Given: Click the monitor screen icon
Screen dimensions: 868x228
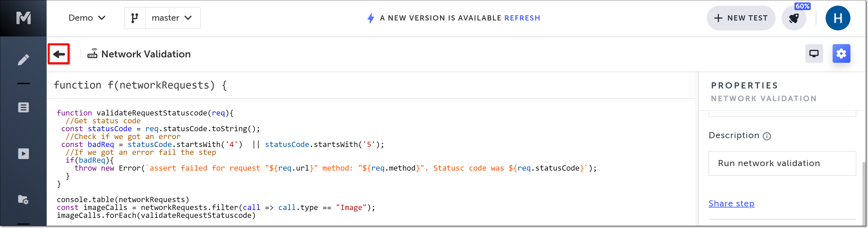Looking at the screenshot, I should 814,54.
